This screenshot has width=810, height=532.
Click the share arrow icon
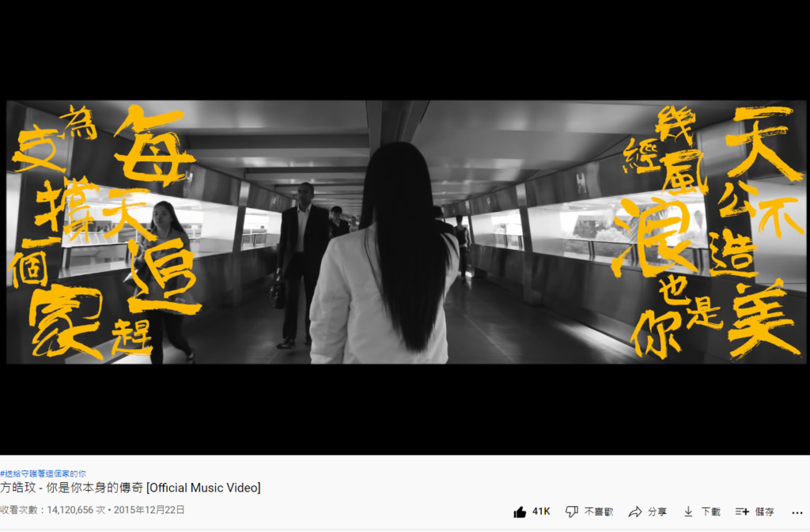[635, 512]
